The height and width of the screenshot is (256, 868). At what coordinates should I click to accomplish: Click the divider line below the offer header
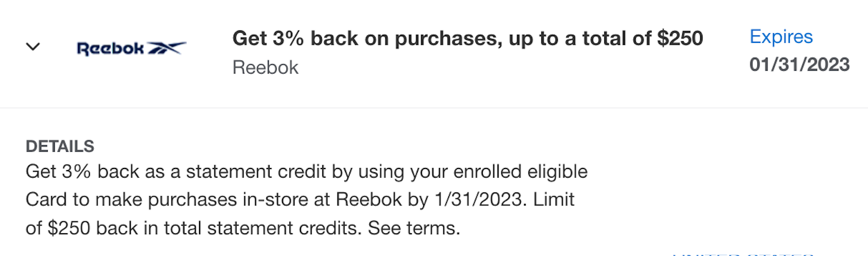pyautogui.click(x=434, y=108)
